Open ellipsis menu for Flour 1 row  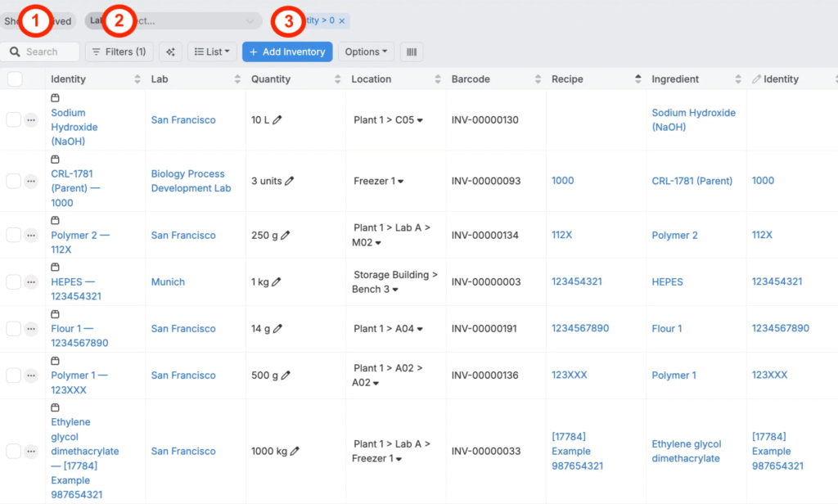[31, 329]
